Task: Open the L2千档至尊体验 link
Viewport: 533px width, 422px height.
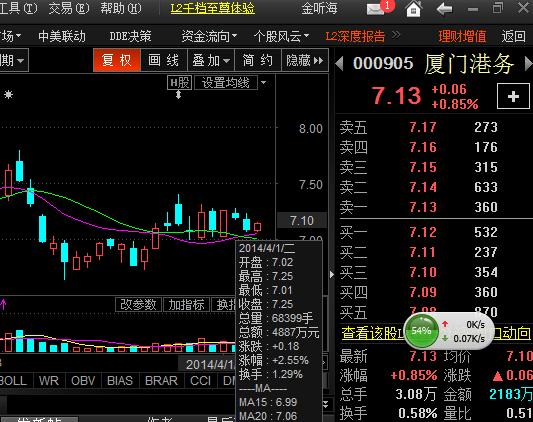Action: [x=212, y=8]
